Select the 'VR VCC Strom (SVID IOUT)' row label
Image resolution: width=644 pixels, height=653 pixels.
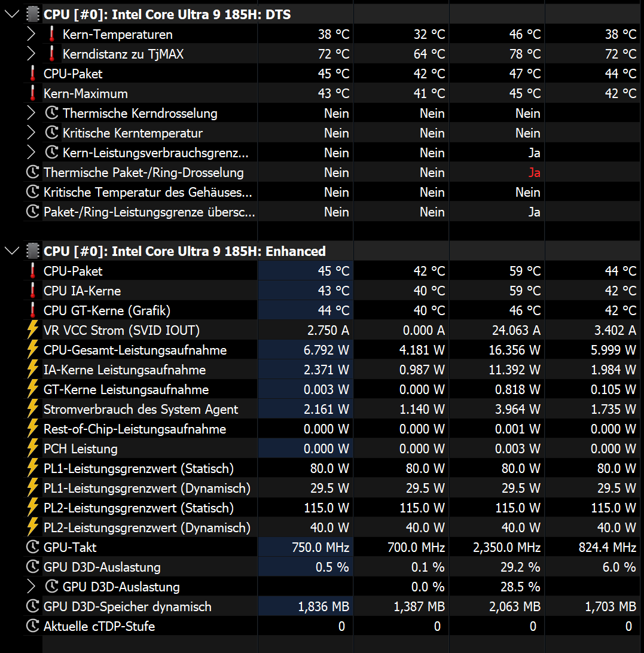121,330
